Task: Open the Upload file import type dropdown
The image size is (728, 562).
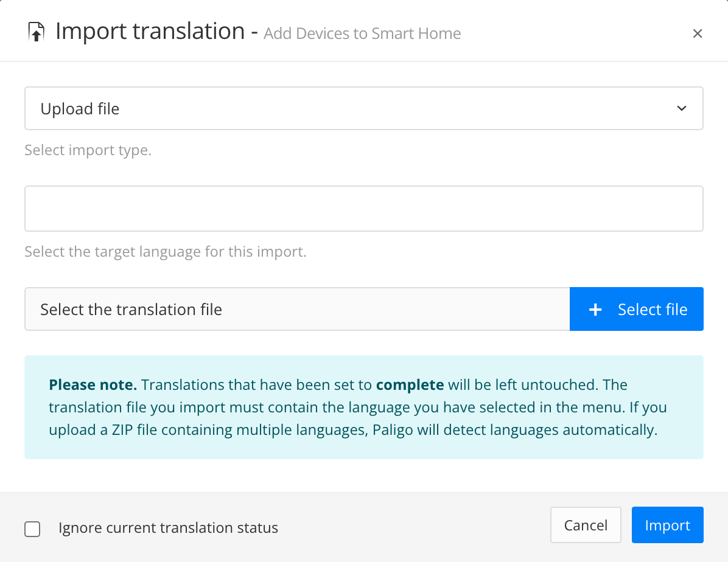Action: click(363, 108)
